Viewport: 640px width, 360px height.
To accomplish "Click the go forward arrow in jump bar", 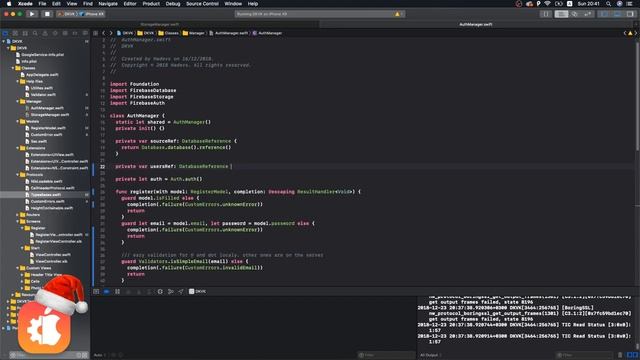I will click(111, 33).
